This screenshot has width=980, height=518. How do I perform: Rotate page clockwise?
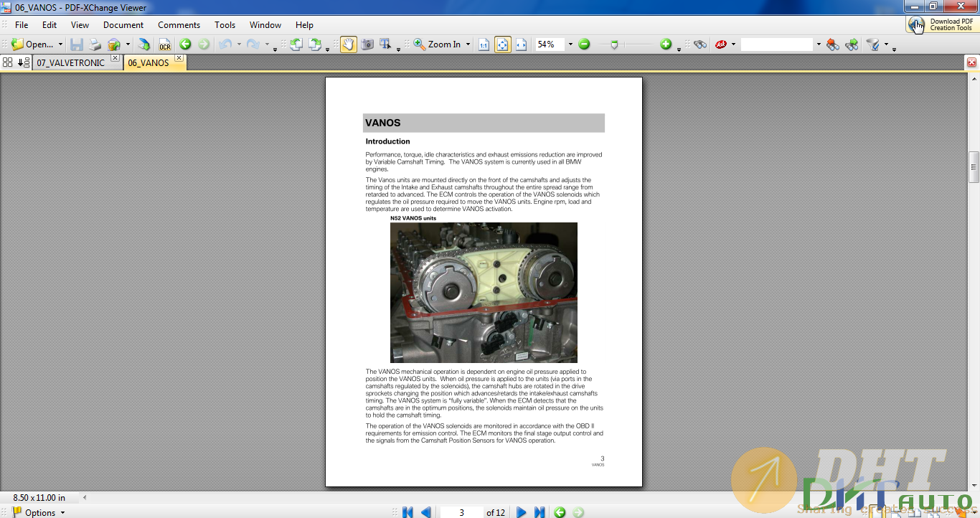(x=315, y=44)
